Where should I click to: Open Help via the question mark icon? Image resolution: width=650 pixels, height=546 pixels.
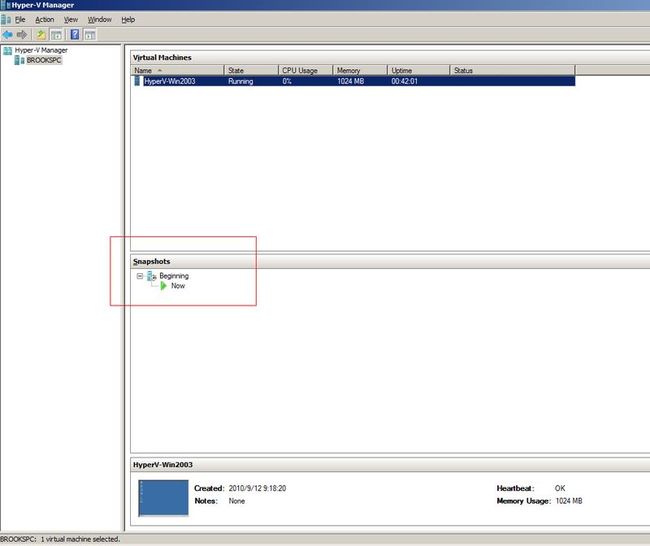[x=75, y=34]
